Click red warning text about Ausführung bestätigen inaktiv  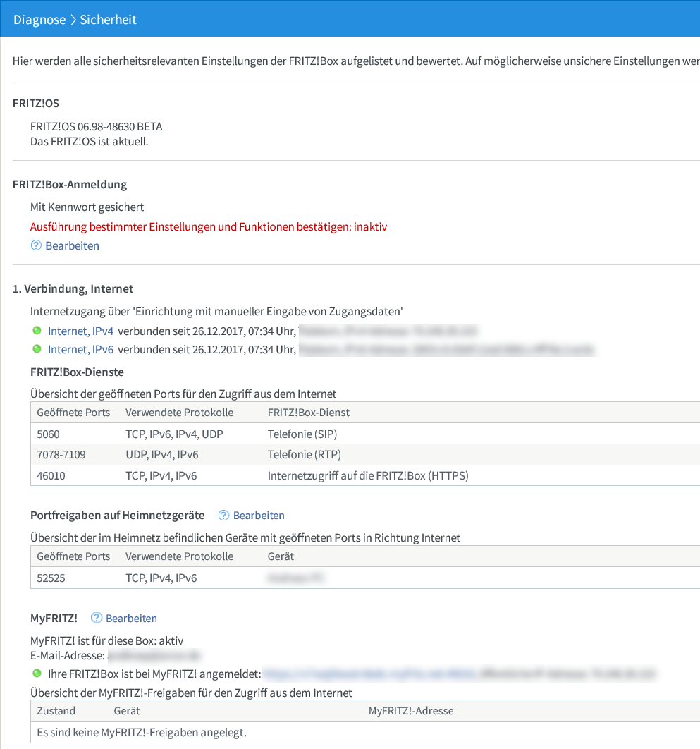point(209,226)
